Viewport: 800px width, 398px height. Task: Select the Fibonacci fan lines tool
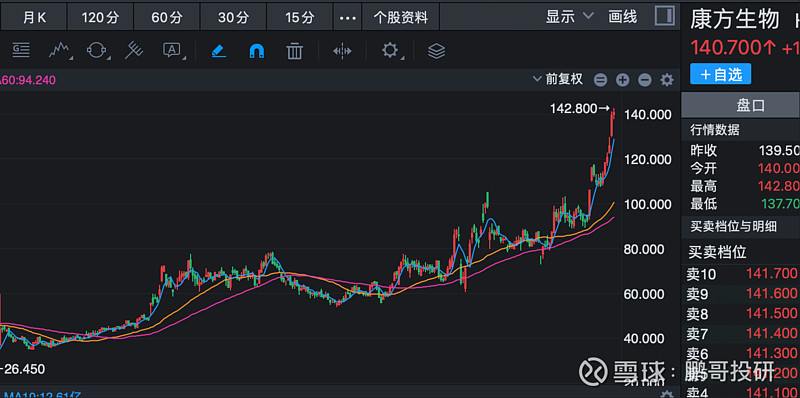click(135, 51)
